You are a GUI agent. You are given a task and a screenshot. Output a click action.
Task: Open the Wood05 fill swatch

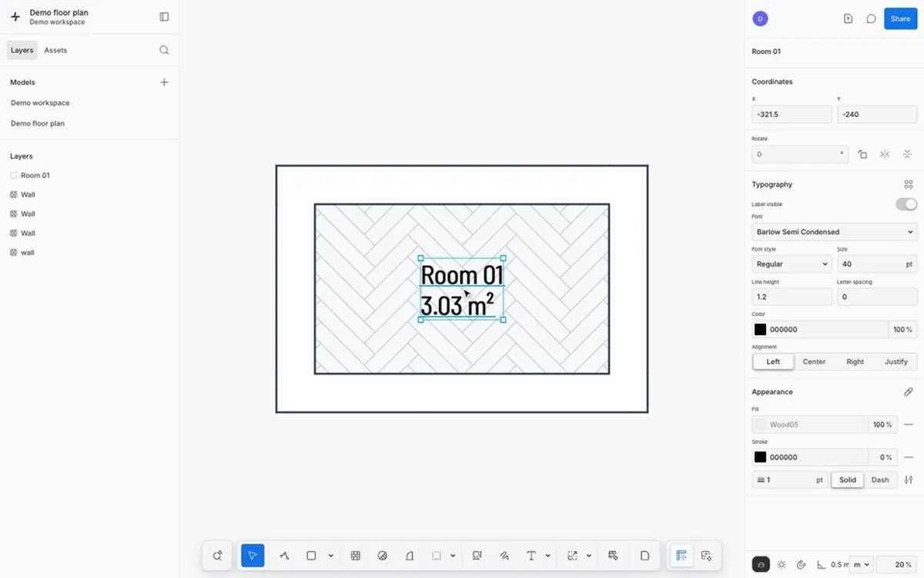coord(760,425)
